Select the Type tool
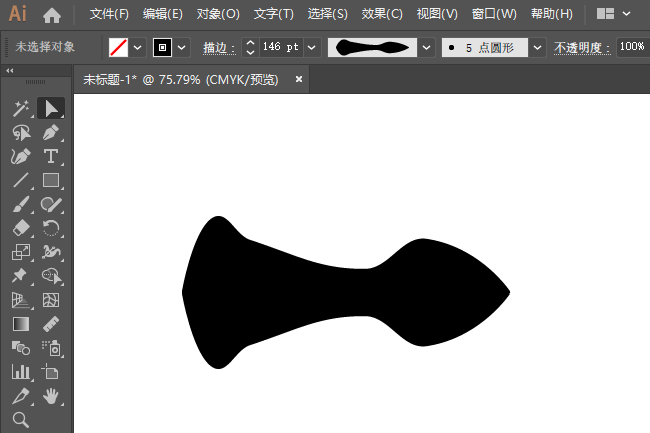This screenshot has width=650, height=433. [x=51, y=157]
